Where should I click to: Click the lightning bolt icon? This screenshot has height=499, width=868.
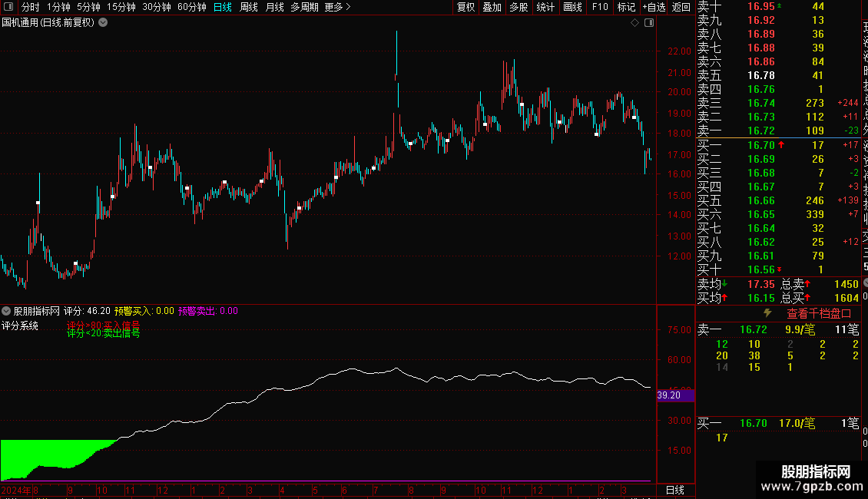pyautogui.click(x=767, y=313)
